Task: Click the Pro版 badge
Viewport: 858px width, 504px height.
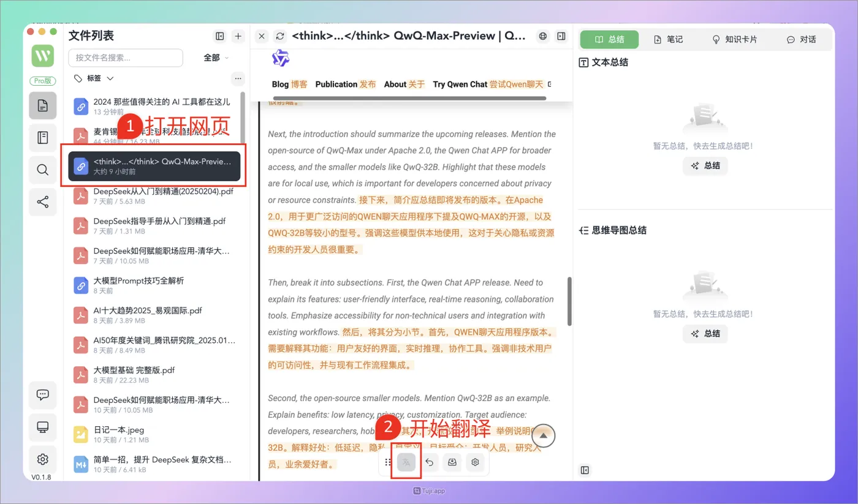Action: (43, 81)
